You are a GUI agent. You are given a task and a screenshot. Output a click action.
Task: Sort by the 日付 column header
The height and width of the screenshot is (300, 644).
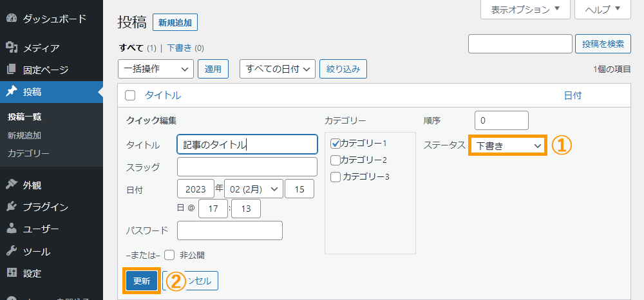[573, 96]
